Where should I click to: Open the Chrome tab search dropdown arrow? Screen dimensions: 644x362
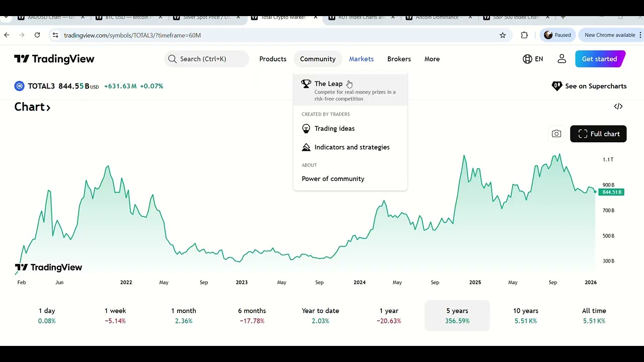point(6,17)
